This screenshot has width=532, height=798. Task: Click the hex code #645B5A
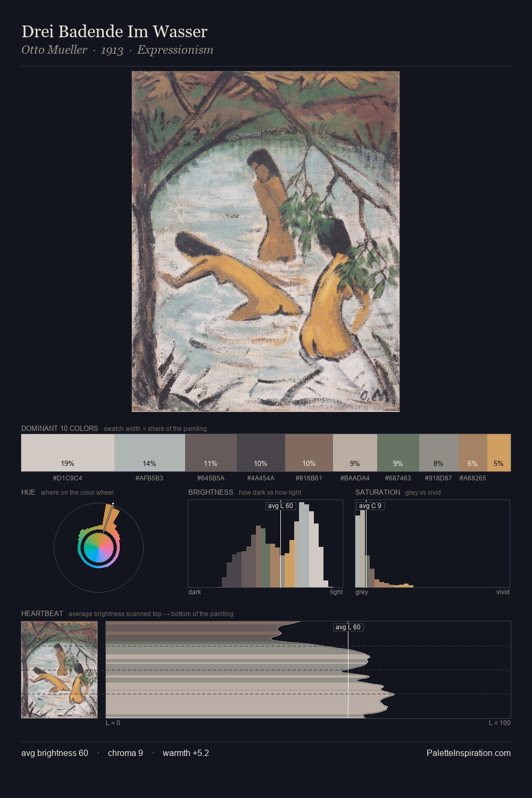tap(211, 478)
